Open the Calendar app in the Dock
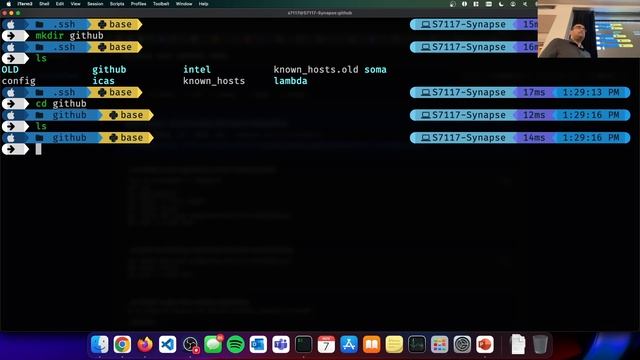640x360 pixels. (326, 344)
